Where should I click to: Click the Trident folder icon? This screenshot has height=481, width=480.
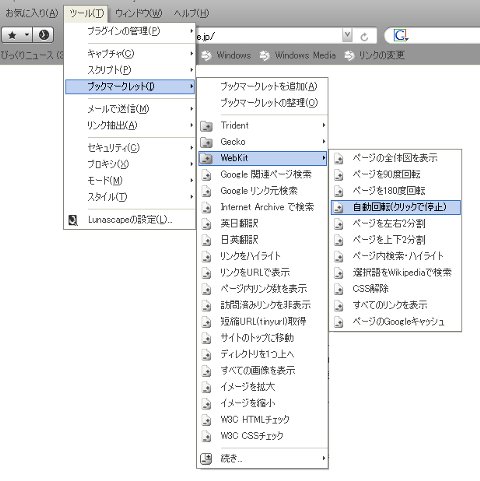[207, 126]
